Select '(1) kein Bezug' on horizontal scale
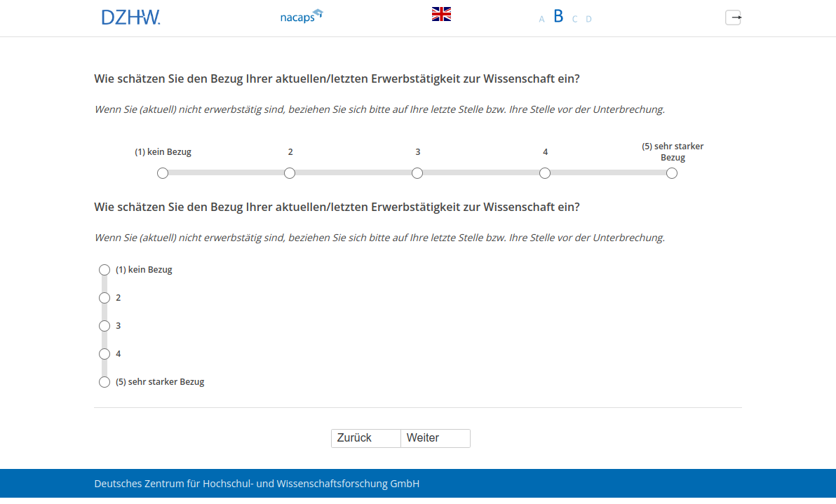The height and width of the screenshot is (504, 836). point(163,173)
